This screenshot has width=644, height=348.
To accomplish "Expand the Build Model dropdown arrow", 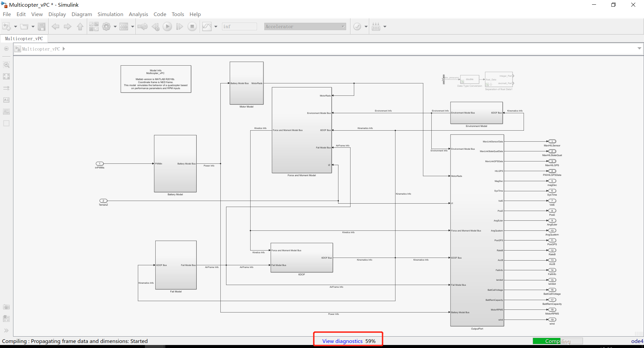I will (385, 26).
